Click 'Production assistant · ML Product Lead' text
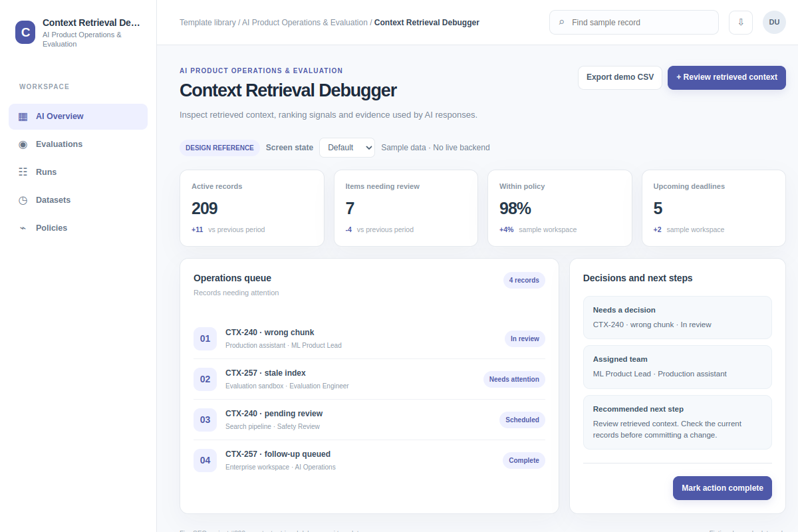The width and height of the screenshot is (798, 532). click(283, 346)
